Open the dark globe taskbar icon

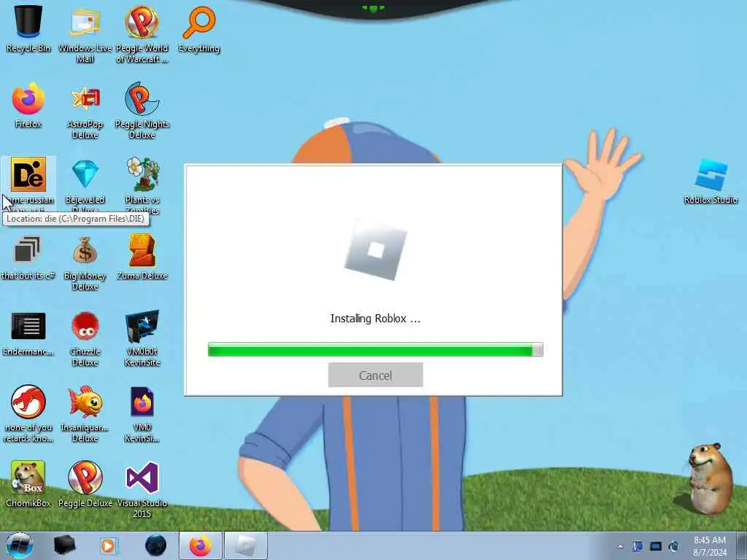pos(155,545)
